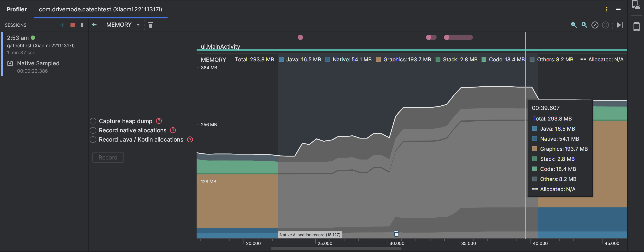
Task: Click the Graphics legend color swatch
Action: (378, 60)
